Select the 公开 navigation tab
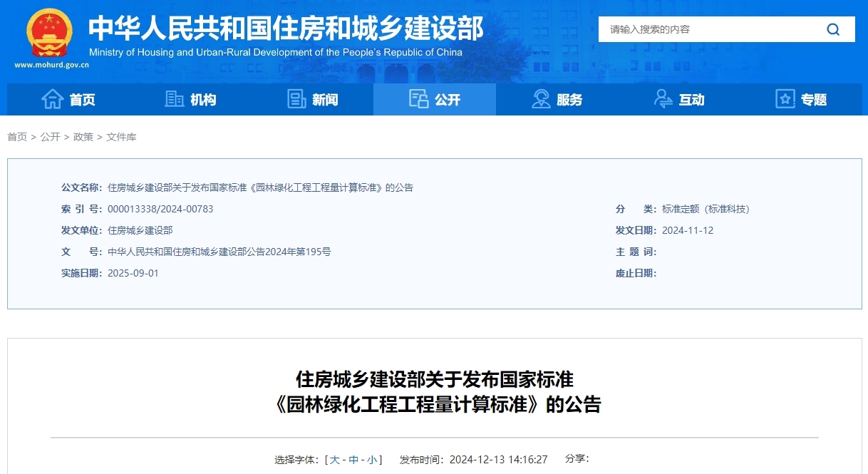 (435, 99)
